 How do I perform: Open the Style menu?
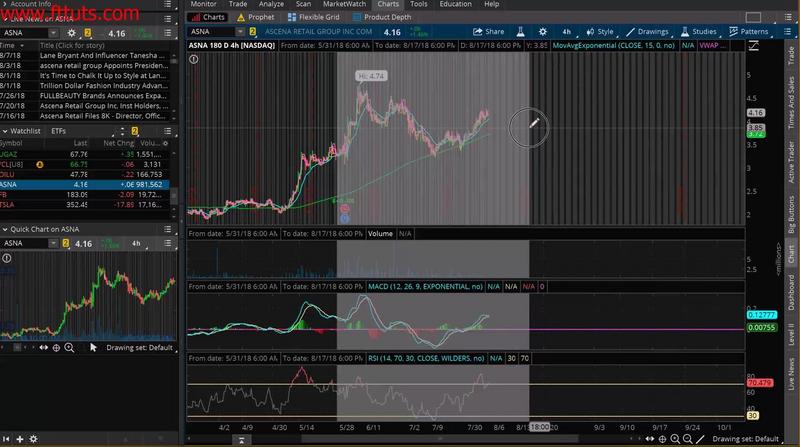pyautogui.click(x=600, y=32)
